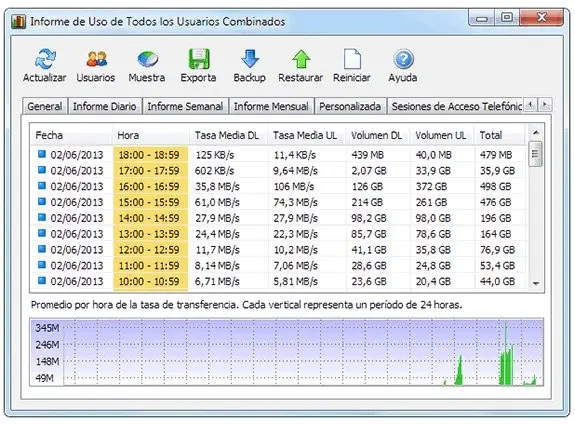Screen dimensions: 575x425
Task: Click the table scrollbar thumb
Action: click(536, 153)
